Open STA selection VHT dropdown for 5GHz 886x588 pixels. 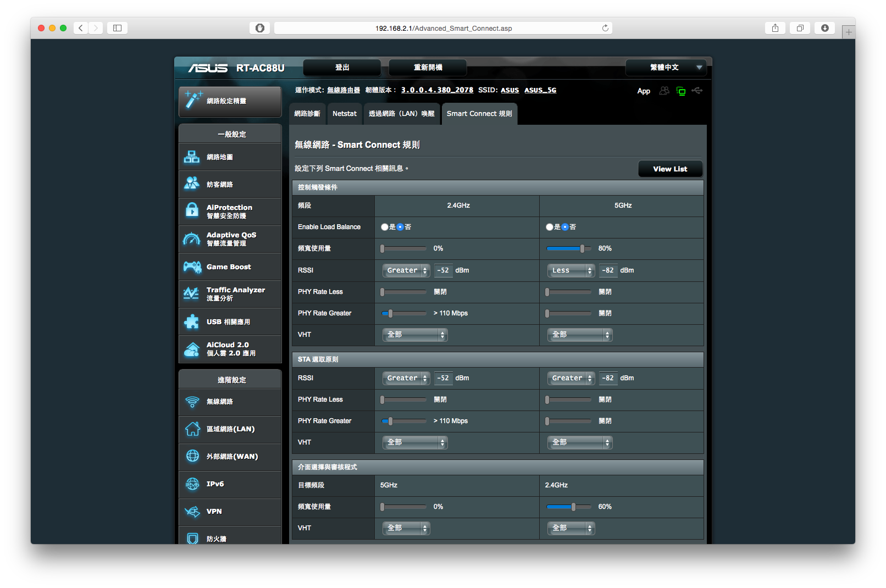(580, 442)
